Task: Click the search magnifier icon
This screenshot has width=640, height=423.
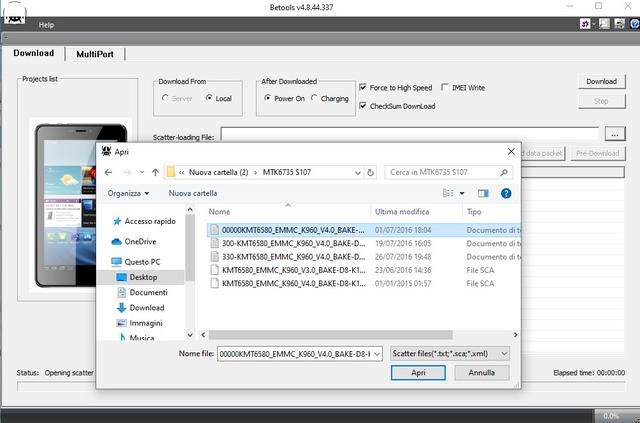Action: (504, 172)
